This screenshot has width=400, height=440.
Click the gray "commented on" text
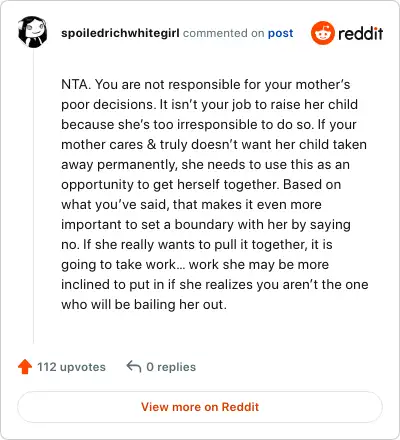tap(223, 33)
